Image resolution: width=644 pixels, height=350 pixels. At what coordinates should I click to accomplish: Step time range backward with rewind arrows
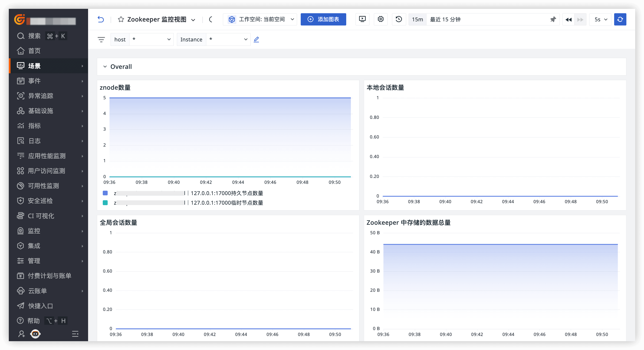568,19
